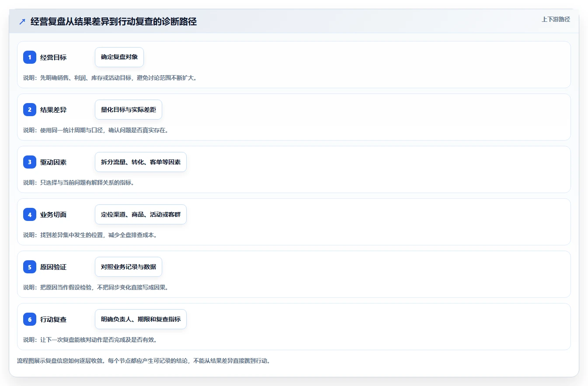Click the arrow icon beside the diagram title
The image size is (588, 386).
click(22, 21)
